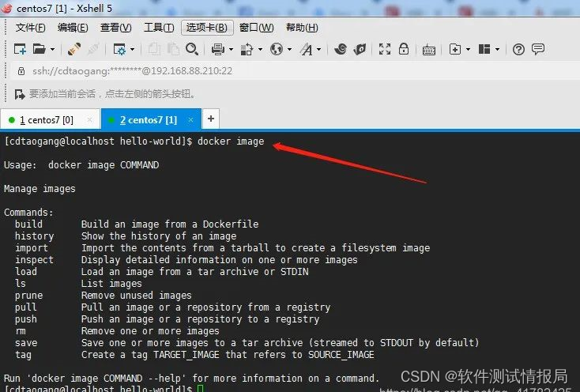Open the 文件(F) menu
The height and width of the screenshot is (392, 580).
pos(30,28)
